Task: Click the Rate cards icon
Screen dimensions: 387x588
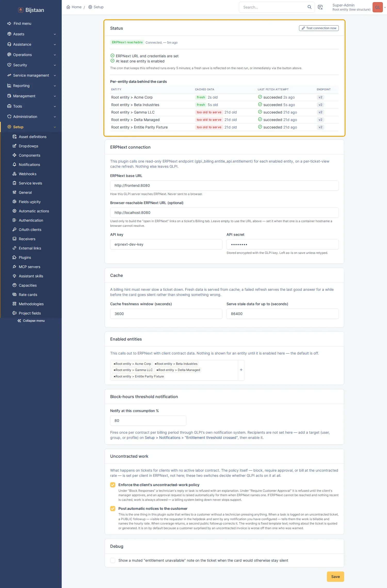Action: click(14, 295)
